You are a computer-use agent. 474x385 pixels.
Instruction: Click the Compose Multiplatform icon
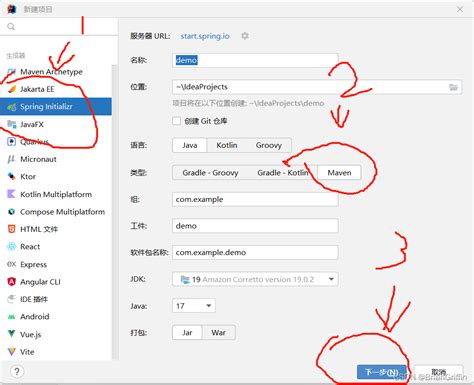click(12, 212)
